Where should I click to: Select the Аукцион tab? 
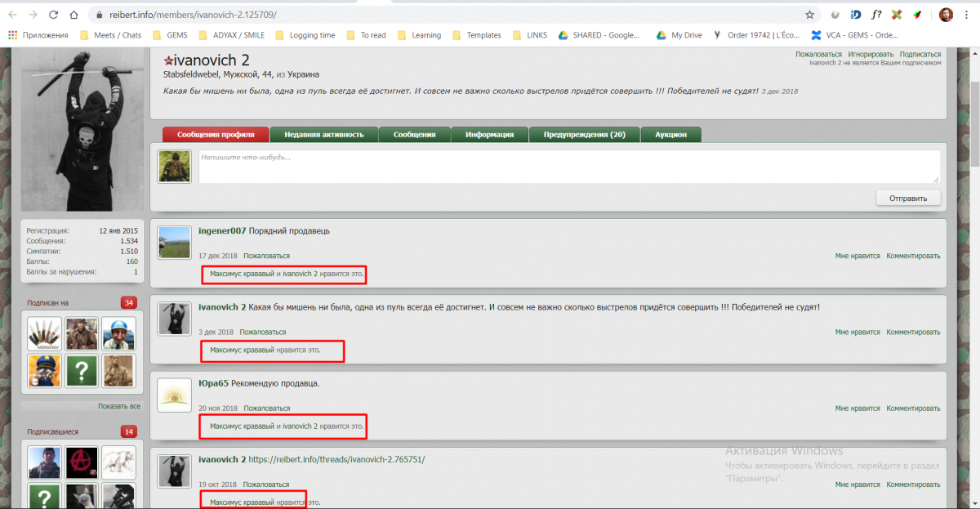coord(670,135)
